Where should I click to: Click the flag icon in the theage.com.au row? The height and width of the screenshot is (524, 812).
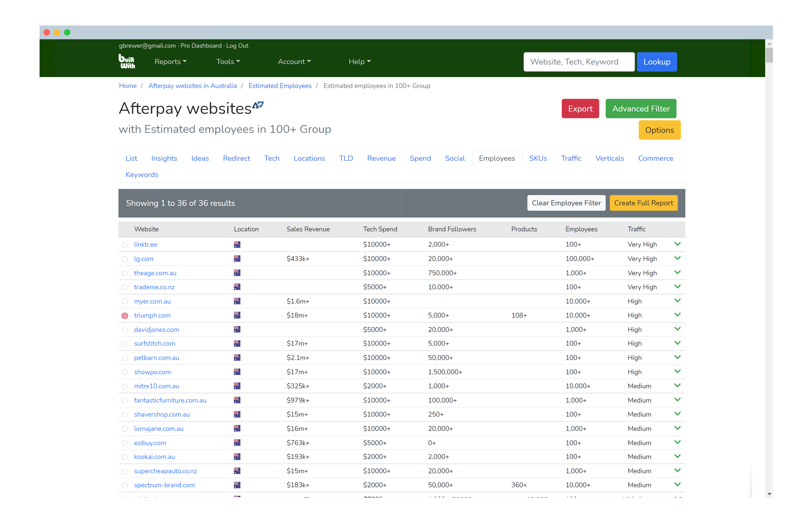[237, 273]
